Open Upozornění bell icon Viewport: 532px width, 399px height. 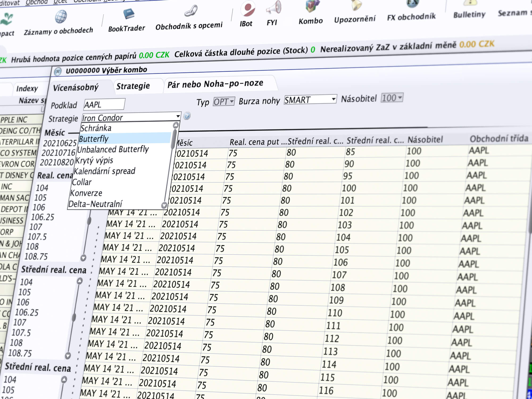[356, 5]
